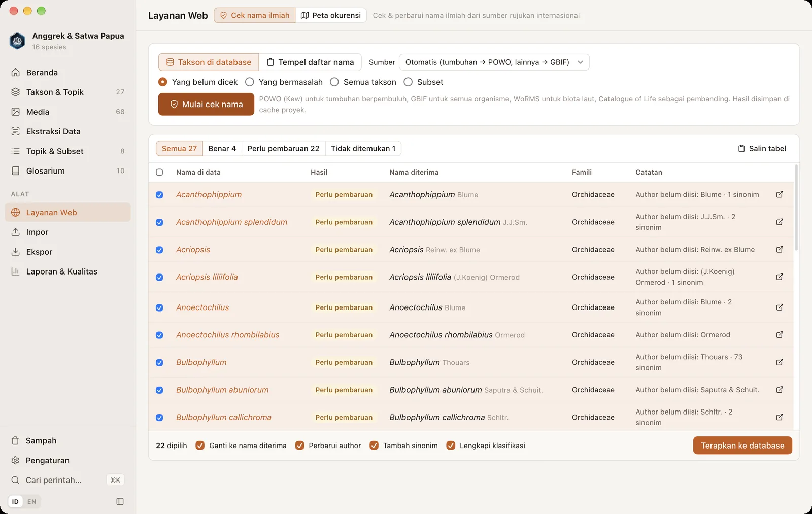Click the results table vertical scrollbar

click(796, 207)
